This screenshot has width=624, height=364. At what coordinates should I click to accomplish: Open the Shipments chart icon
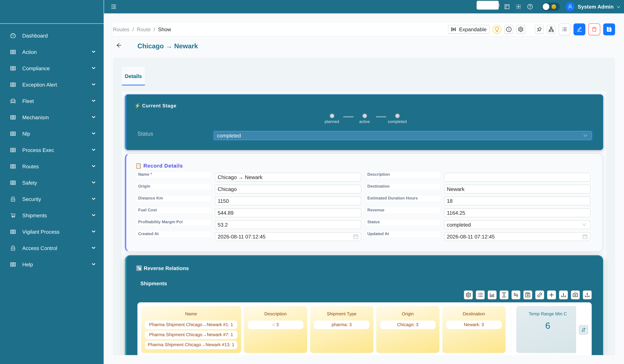click(x=492, y=295)
